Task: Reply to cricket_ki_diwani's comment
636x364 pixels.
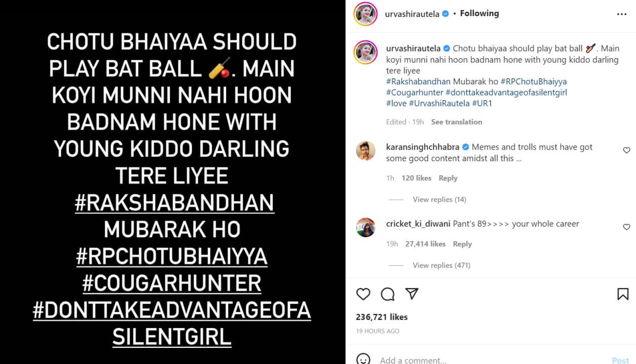Action: pos(462,244)
